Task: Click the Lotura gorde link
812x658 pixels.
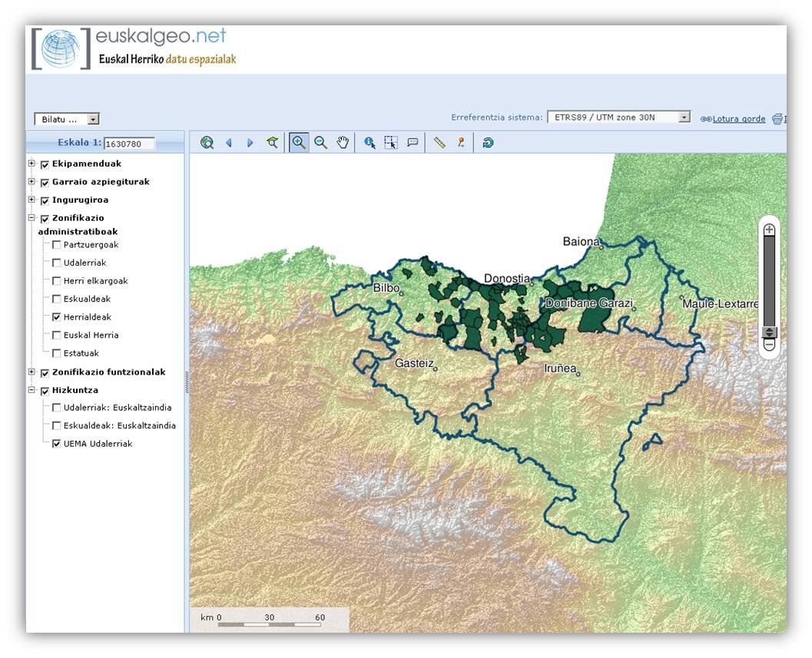Action: click(738, 119)
